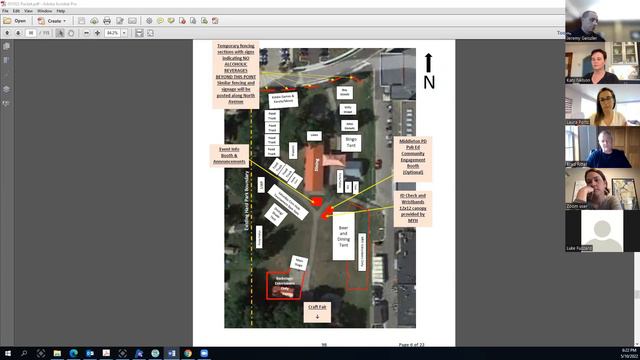
Task: Click the extract pages toolbar icon
Action: click(x=193, y=21)
